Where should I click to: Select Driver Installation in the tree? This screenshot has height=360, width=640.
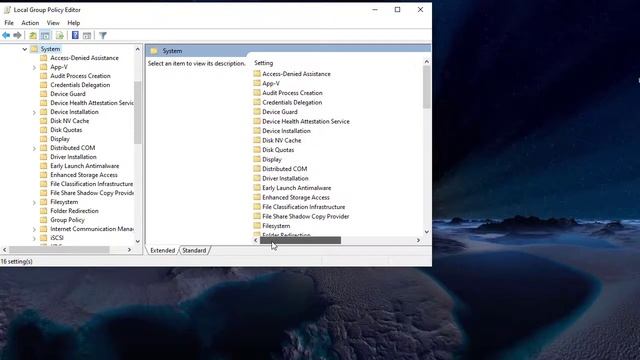(73, 157)
